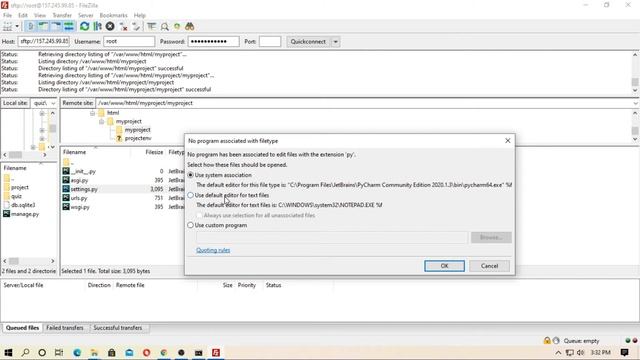Toggle directory comparison icon
This screenshot has width=640, height=360.
[164, 27]
